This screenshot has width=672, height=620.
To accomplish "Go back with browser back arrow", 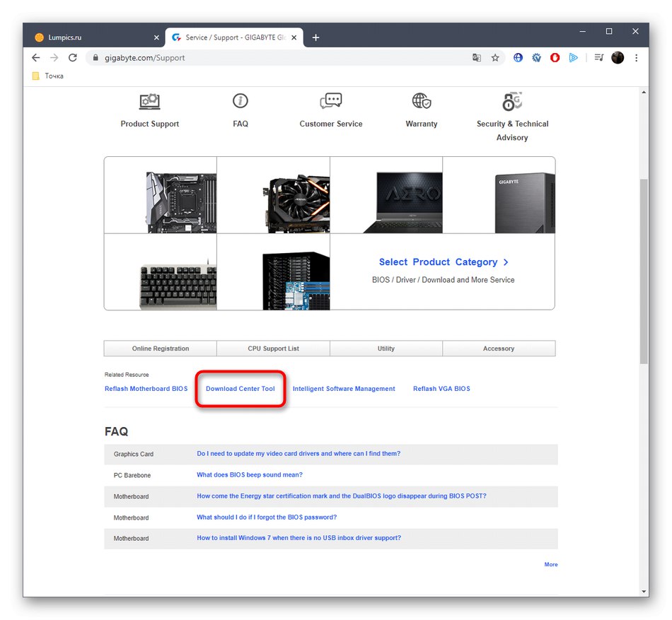I will coord(36,57).
